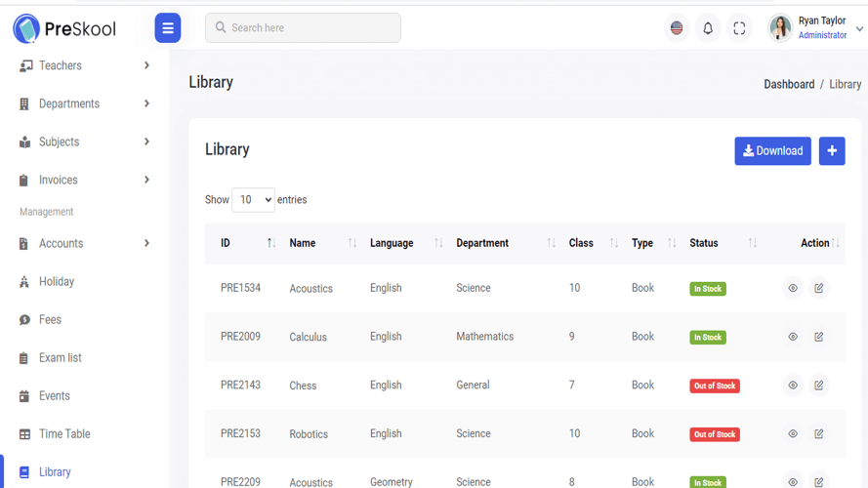This screenshot has height=488, width=868.
Task: Click In Stock badge for PRE2009
Action: (x=708, y=337)
